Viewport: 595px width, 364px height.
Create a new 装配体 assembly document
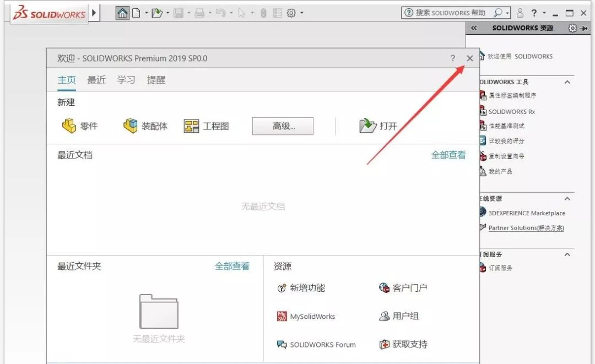(145, 126)
